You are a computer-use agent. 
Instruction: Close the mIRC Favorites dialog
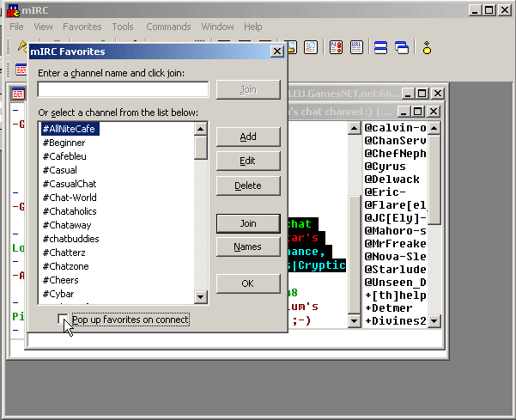pos(277,52)
